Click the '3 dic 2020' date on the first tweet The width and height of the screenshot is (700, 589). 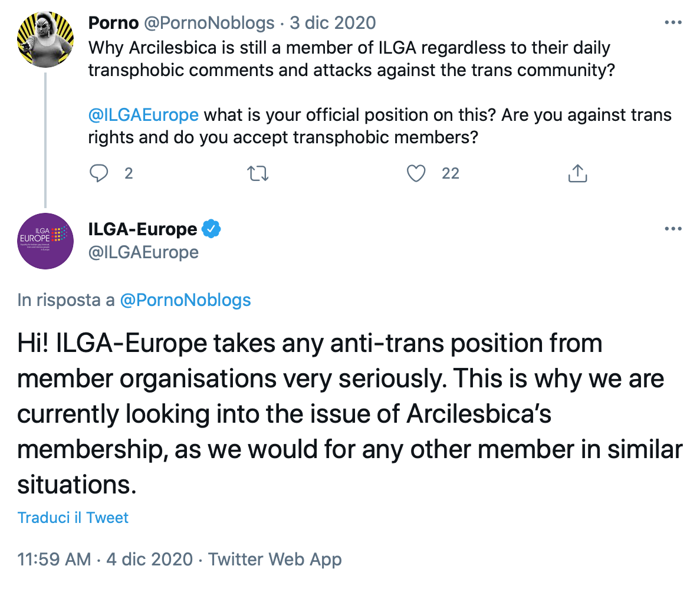(x=333, y=23)
